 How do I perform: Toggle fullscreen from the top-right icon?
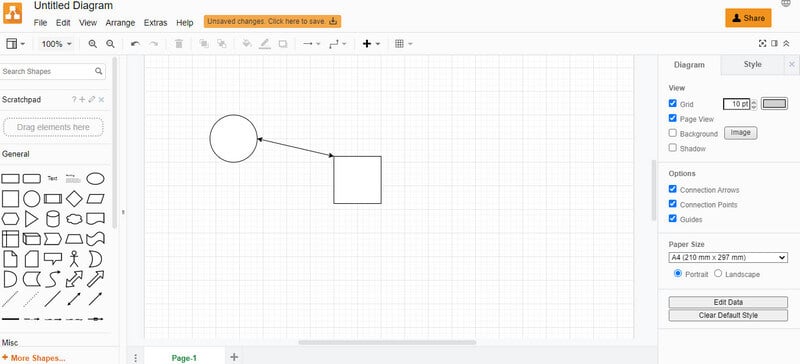point(763,43)
